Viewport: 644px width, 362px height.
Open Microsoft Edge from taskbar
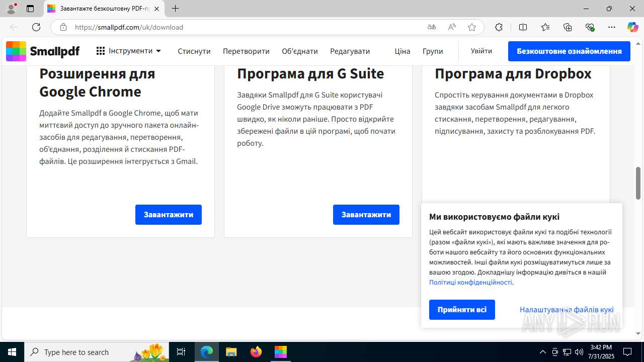207,352
